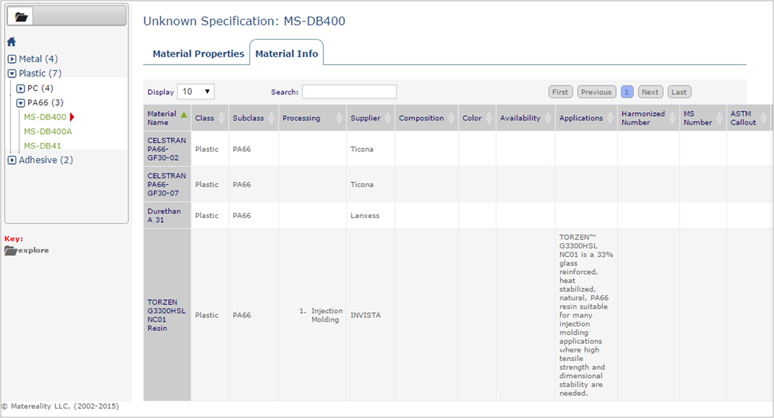Sort by Class column header
Image resolution: width=774 pixels, height=418 pixels.
tap(210, 118)
